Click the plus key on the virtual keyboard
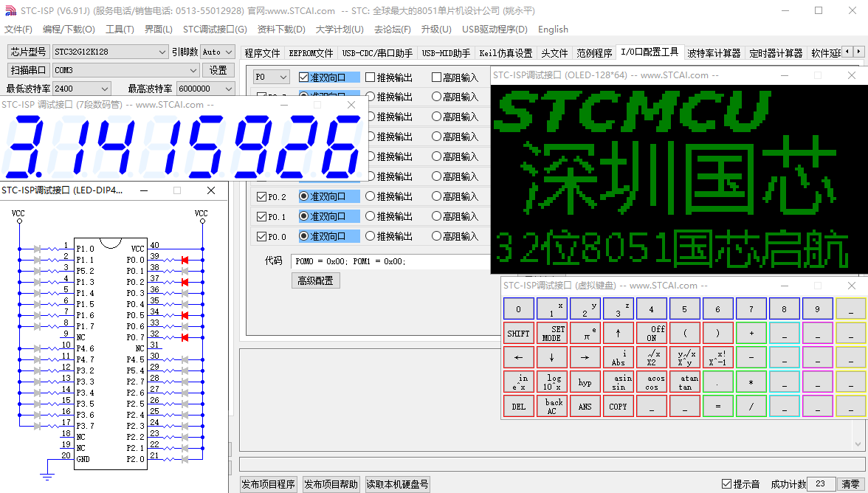This screenshot has height=493, width=868. tap(751, 333)
